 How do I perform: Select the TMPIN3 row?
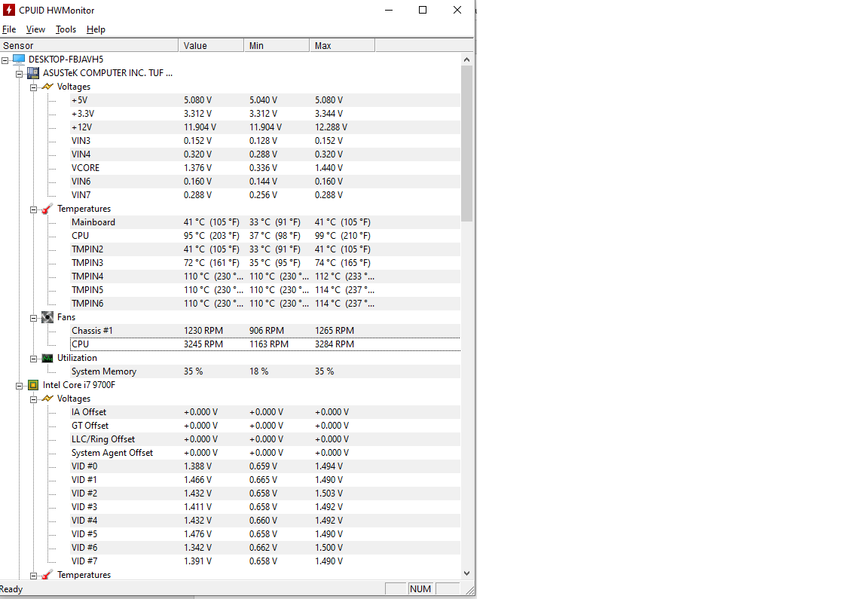coord(264,263)
